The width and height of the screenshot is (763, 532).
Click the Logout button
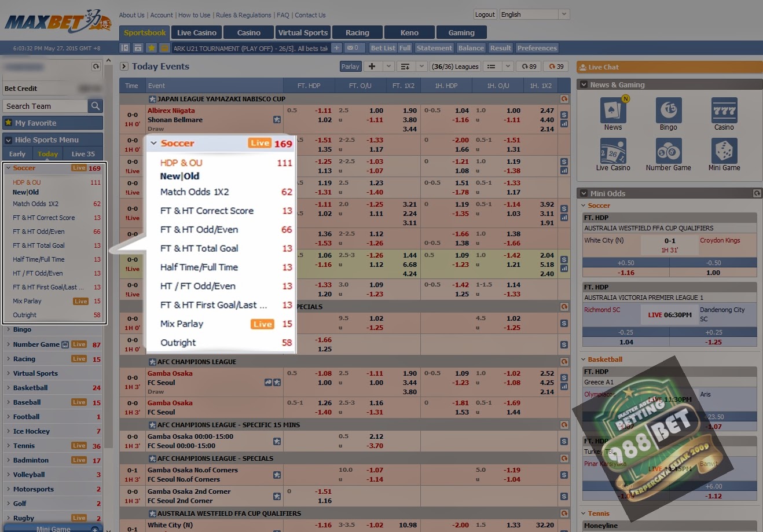485,14
